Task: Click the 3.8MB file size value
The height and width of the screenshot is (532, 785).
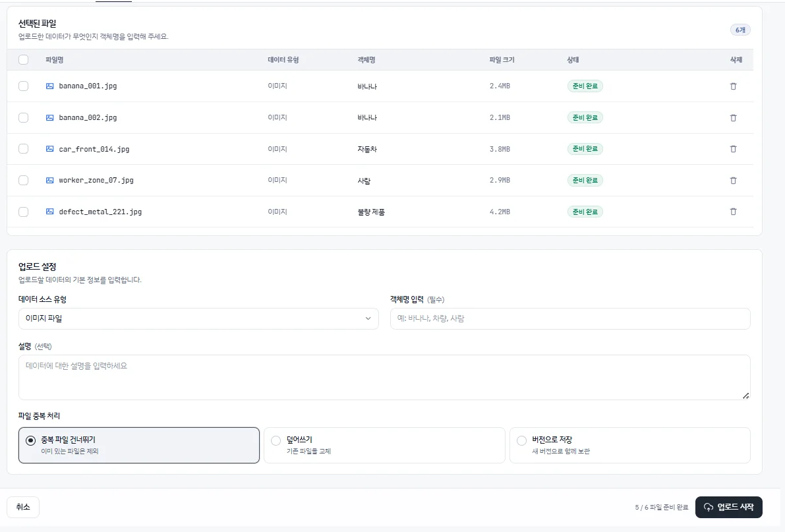Action: (x=500, y=149)
